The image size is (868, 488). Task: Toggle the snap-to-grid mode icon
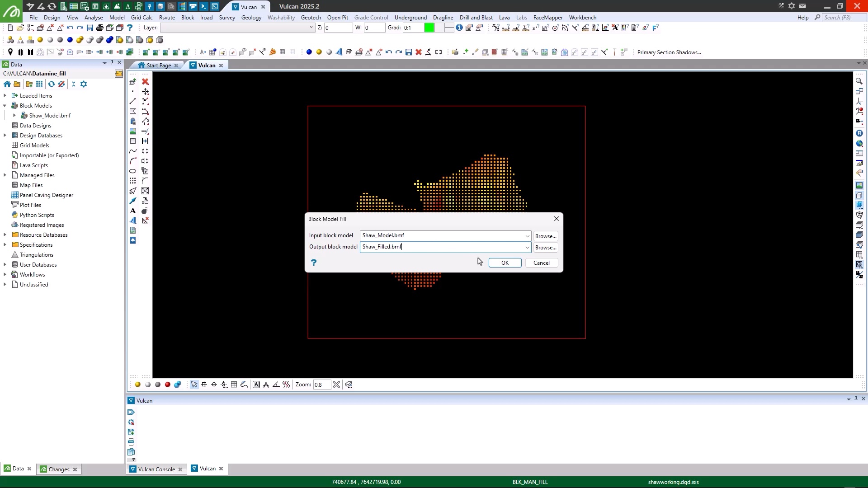(x=234, y=385)
